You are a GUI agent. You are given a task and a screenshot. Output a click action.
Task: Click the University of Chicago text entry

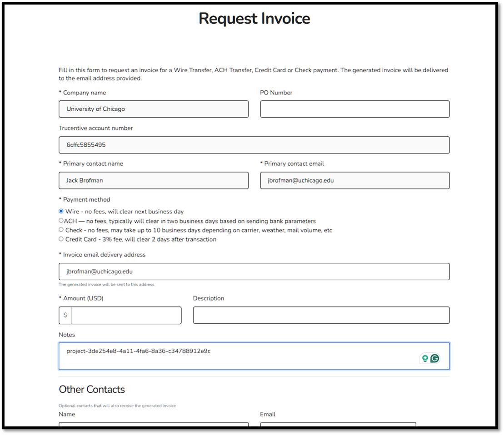[95, 109]
